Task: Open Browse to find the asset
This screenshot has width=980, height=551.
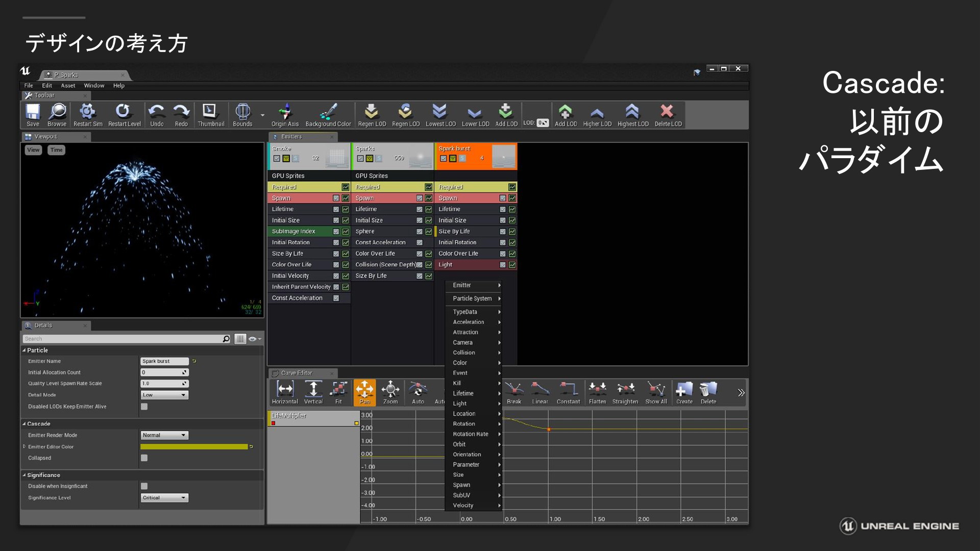Action: (x=57, y=115)
